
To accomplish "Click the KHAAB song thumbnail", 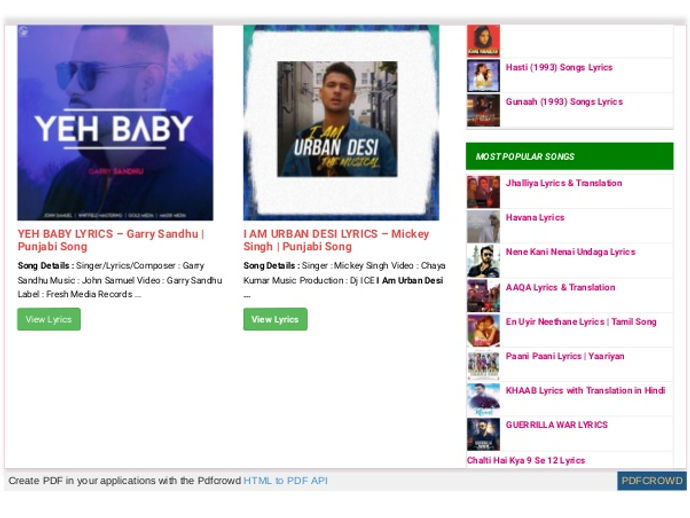I will [483, 400].
